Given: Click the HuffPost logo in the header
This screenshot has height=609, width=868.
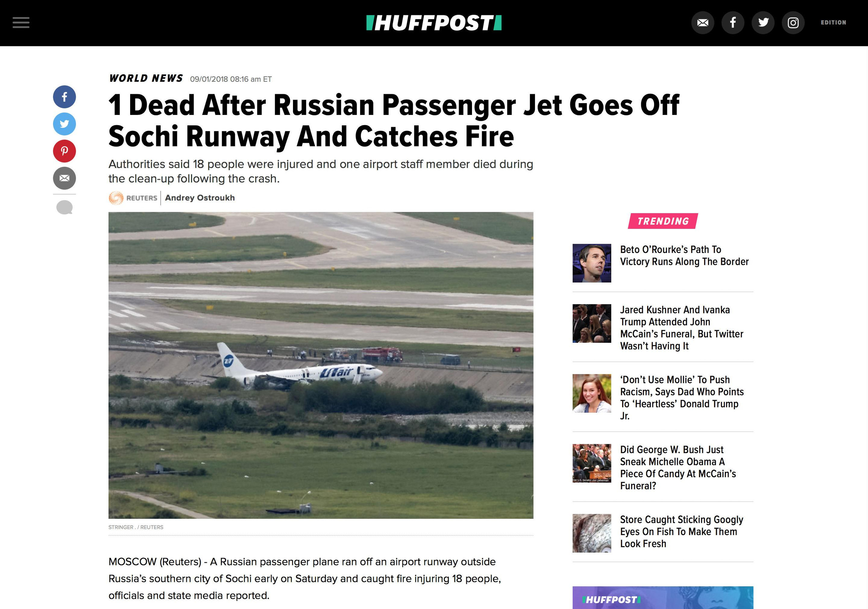Looking at the screenshot, I should (x=434, y=23).
